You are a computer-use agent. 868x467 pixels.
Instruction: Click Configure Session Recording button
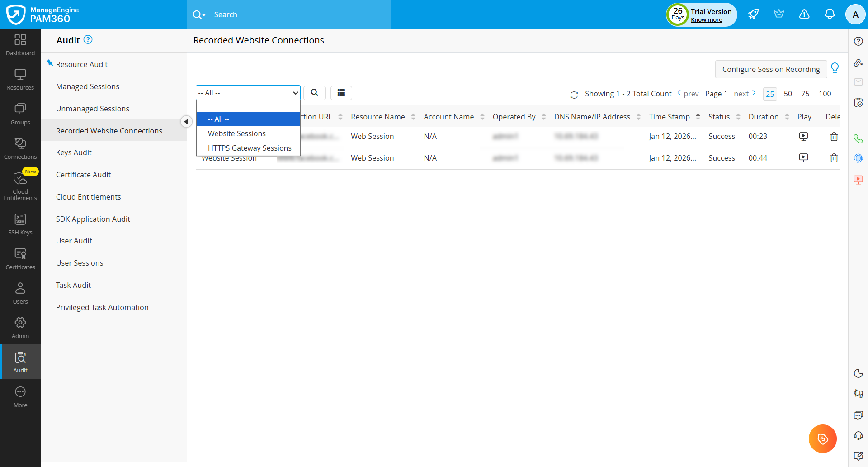(771, 69)
